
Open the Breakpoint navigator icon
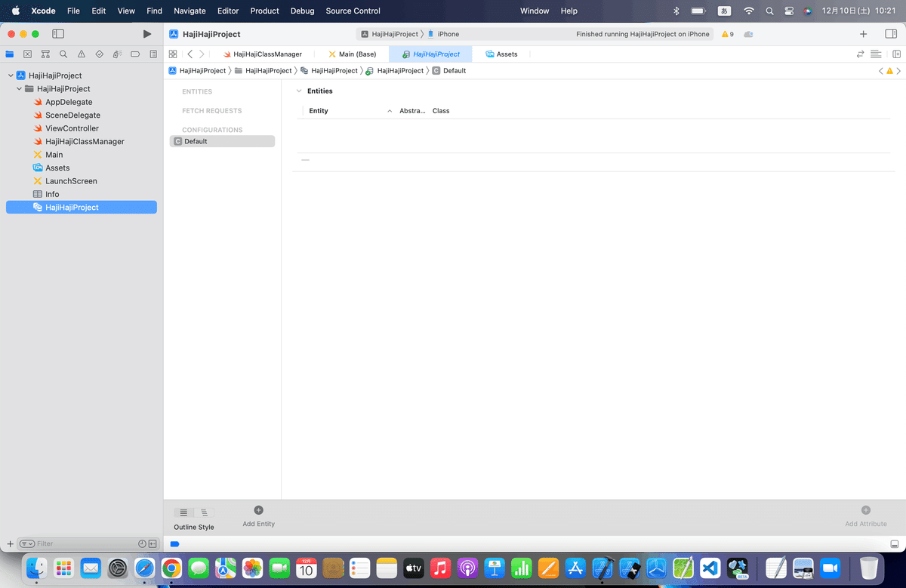pyautogui.click(x=135, y=54)
